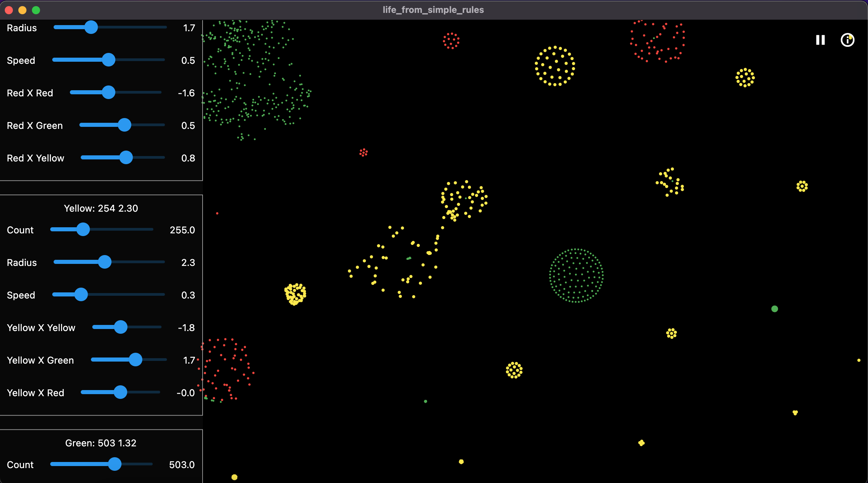Click the Yellow X Green slider handle
The height and width of the screenshot is (483, 868).
[x=136, y=360]
